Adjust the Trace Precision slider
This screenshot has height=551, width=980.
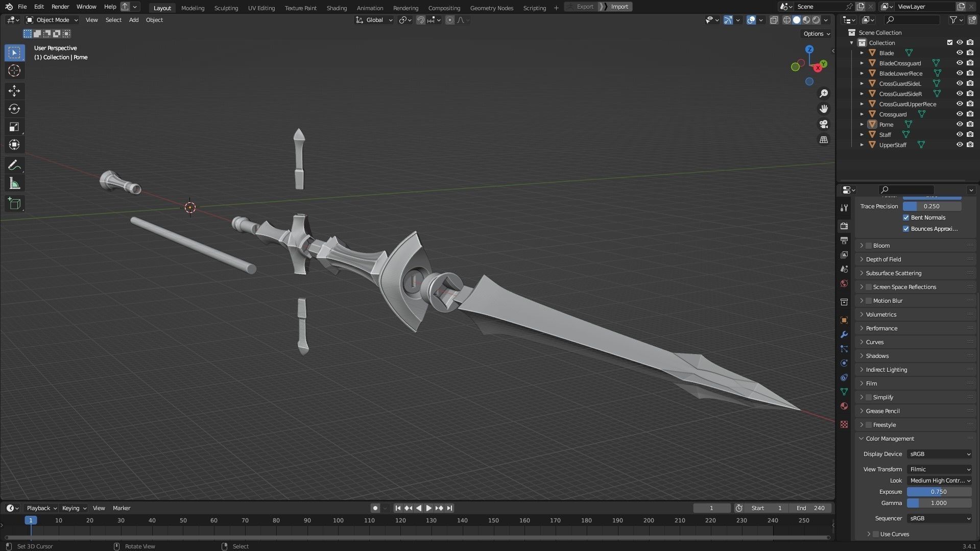(932, 206)
